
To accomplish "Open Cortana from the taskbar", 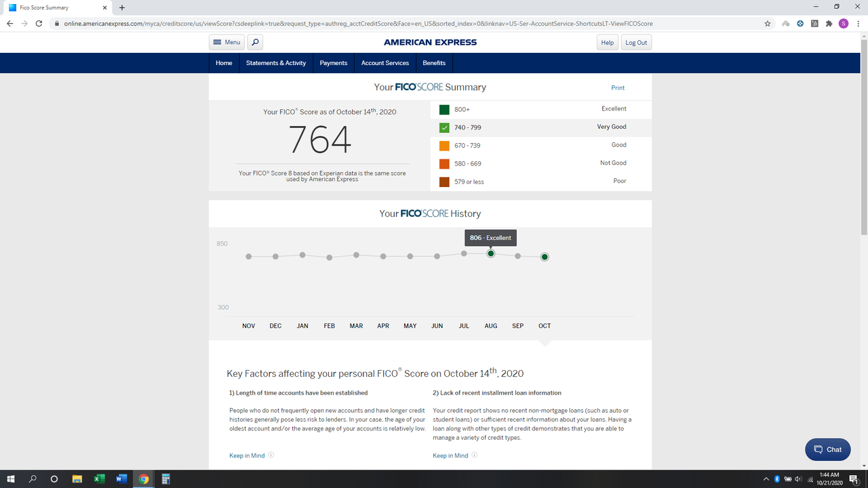I will [x=54, y=479].
